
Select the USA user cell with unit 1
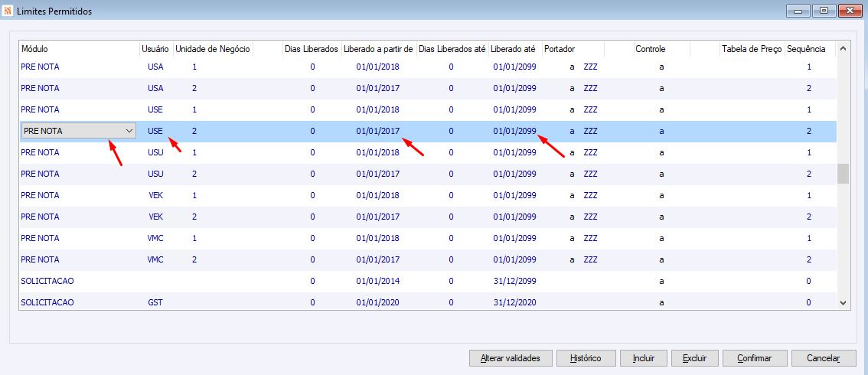click(155, 67)
